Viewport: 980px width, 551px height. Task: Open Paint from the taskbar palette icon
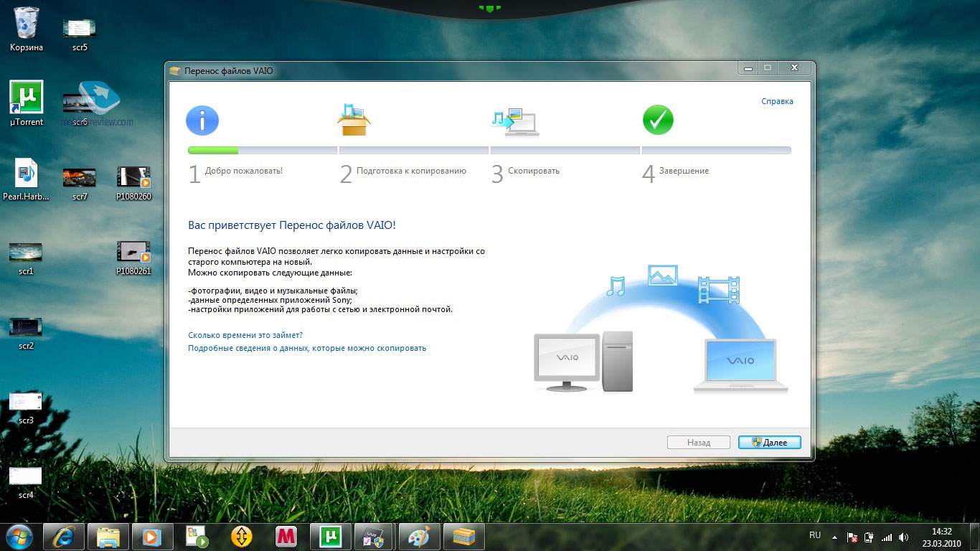pyautogui.click(x=420, y=537)
